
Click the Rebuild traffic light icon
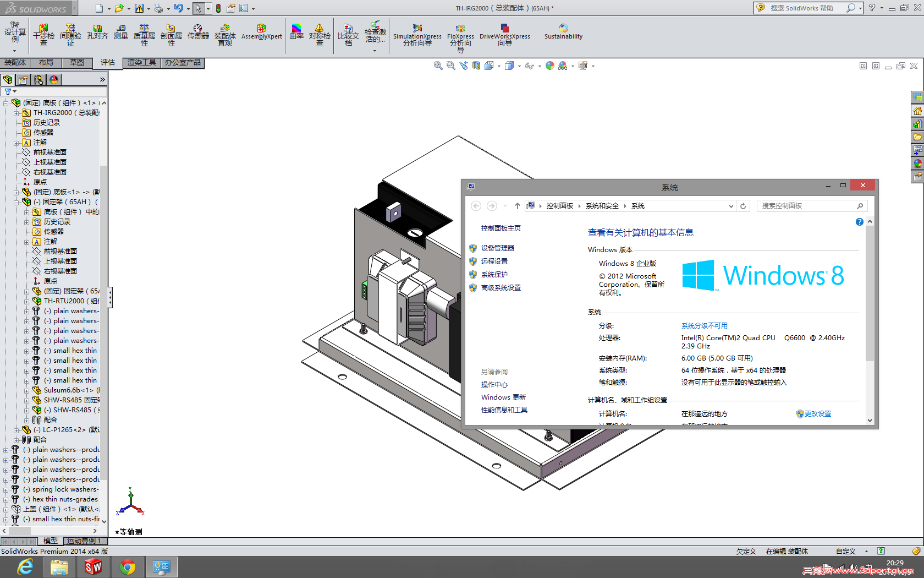(x=218, y=8)
